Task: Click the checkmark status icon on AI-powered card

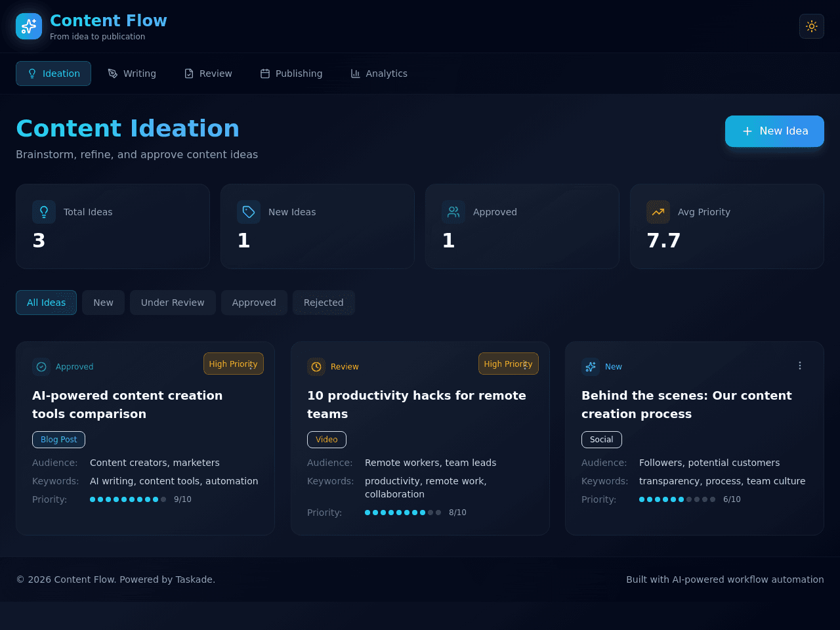Action: click(41, 367)
